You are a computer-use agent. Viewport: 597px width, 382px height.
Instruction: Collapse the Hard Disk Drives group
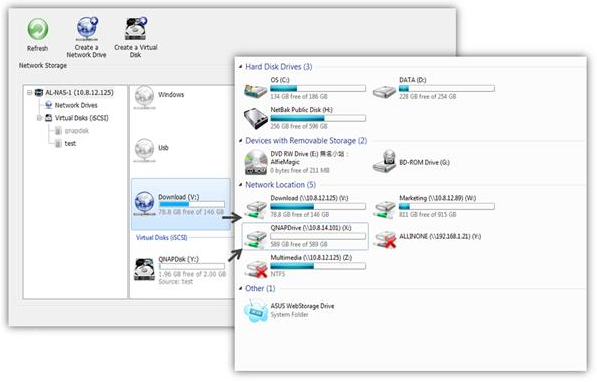pos(241,67)
